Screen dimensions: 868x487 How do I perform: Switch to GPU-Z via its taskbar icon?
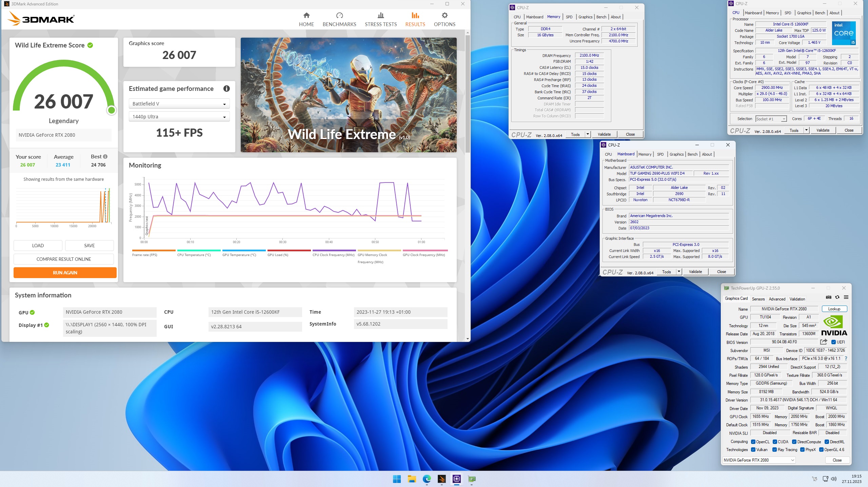coord(472,479)
